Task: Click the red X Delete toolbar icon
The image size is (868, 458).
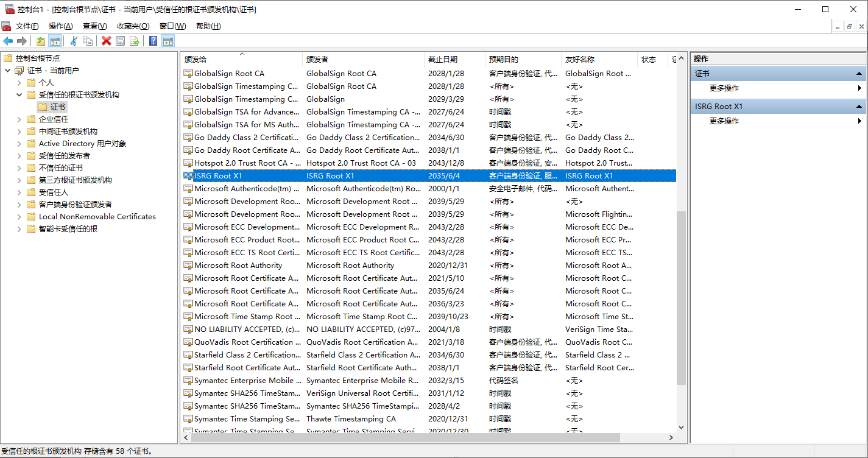Action: pyautogui.click(x=106, y=41)
